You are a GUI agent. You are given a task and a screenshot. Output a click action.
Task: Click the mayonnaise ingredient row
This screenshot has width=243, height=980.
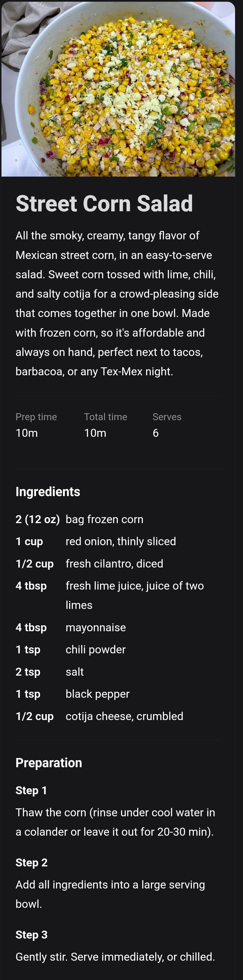(118, 627)
